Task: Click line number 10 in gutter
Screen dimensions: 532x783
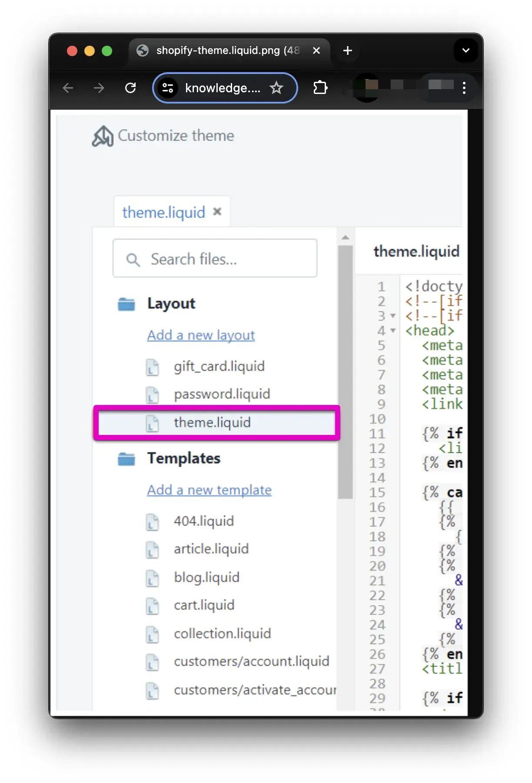Action: 377,419
